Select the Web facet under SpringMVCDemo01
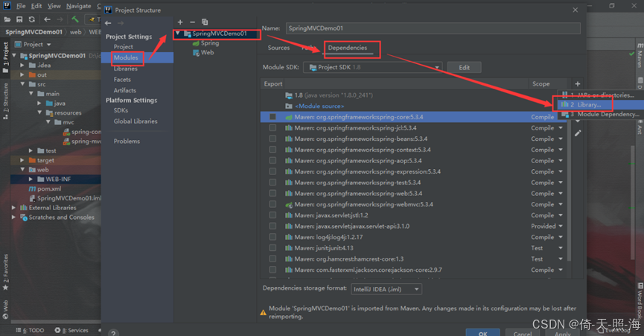Image resolution: width=644 pixels, height=336 pixels. coord(203,53)
